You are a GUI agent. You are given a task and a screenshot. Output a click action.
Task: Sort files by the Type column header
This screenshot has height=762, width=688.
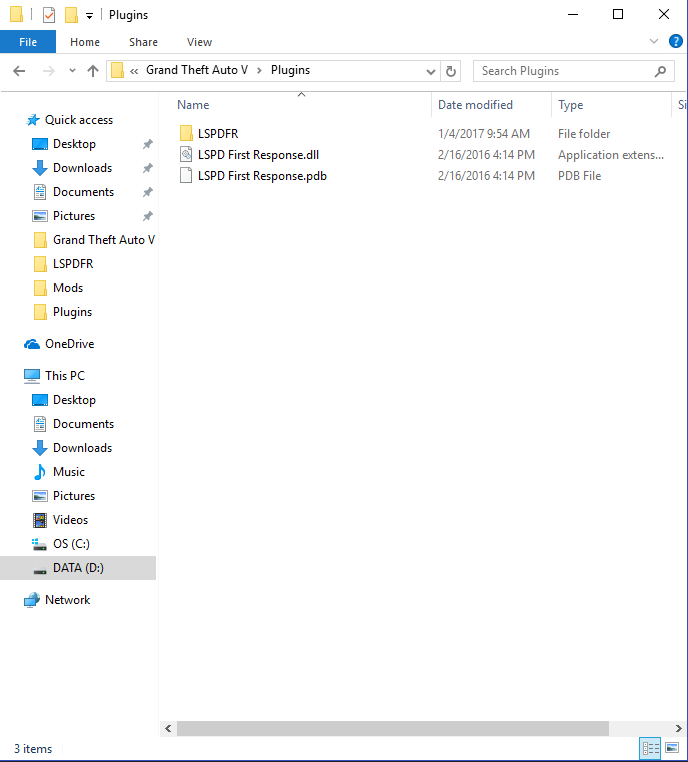pos(570,105)
